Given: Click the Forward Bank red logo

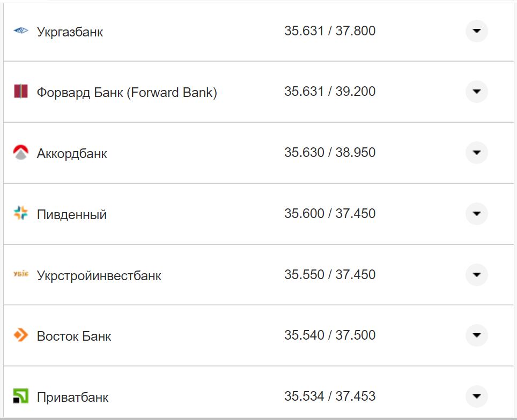Looking at the screenshot, I should click(20, 92).
